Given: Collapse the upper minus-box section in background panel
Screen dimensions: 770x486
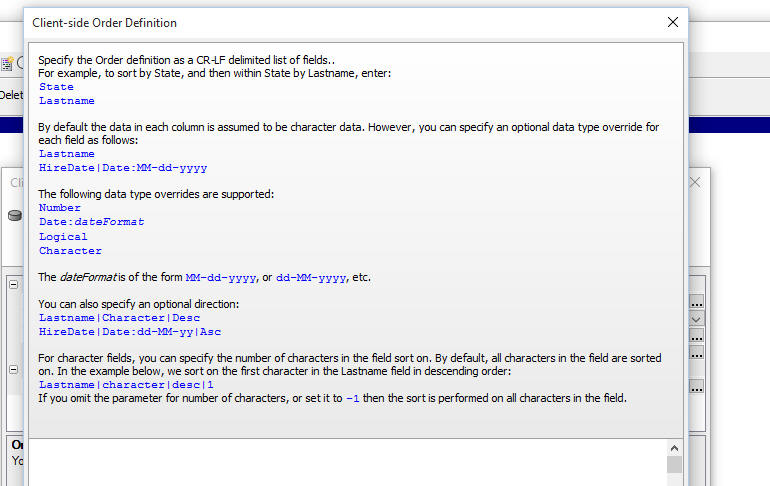Looking at the screenshot, I should point(14,284).
